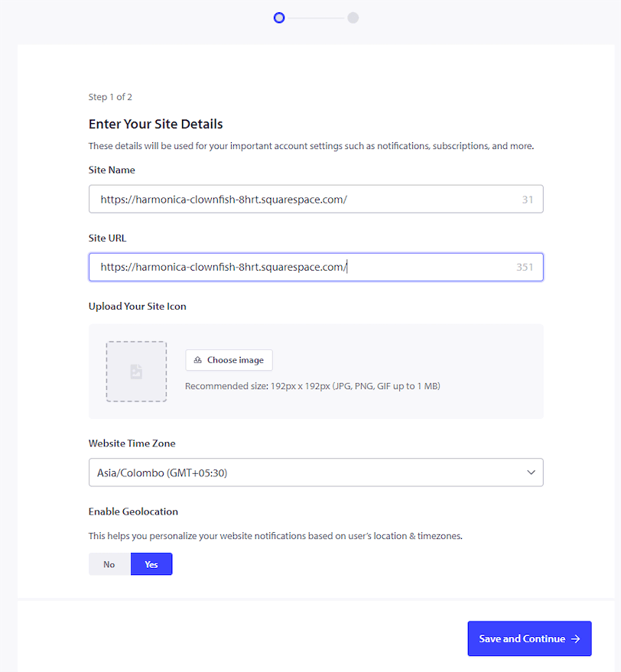Select the active first step indicator dot
This screenshot has width=621, height=672.
click(x=278, y=17)
